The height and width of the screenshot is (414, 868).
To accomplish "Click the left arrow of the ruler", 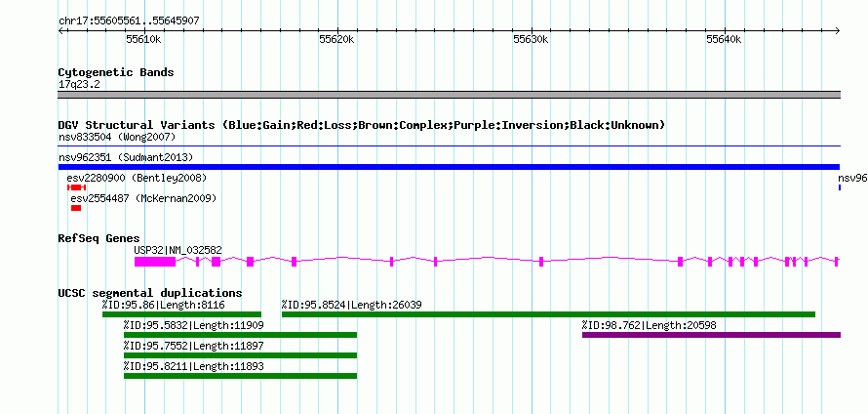I will (61, 31).
